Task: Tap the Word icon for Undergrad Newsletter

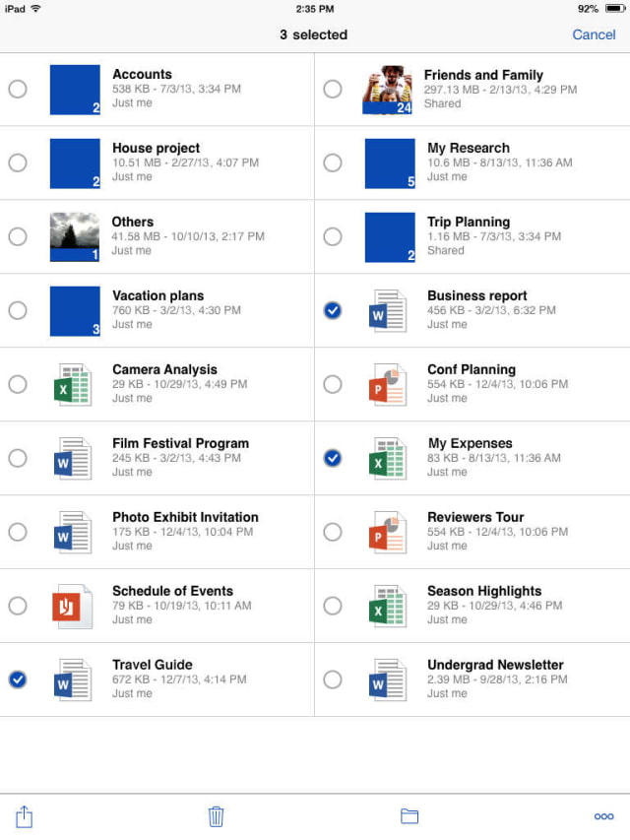Action: pyautogui.click(x=388, y=679)
